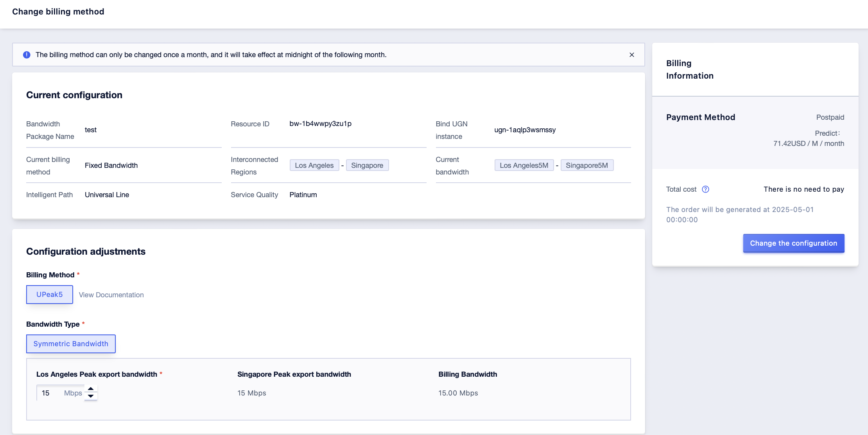
Task: Select resource ID bw-1b4wwpy3zu1p
Action: pyautogui.click(x=321, y=124)
